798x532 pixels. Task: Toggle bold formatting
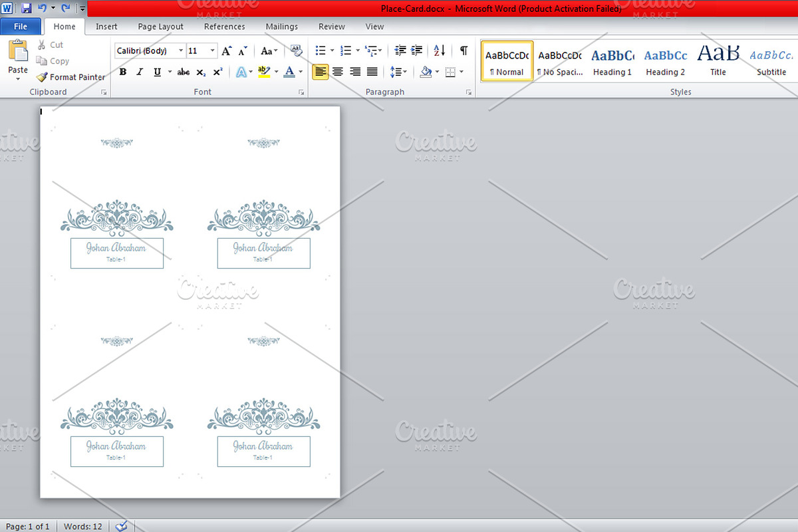pyautogui.click(x=123, y=72)
